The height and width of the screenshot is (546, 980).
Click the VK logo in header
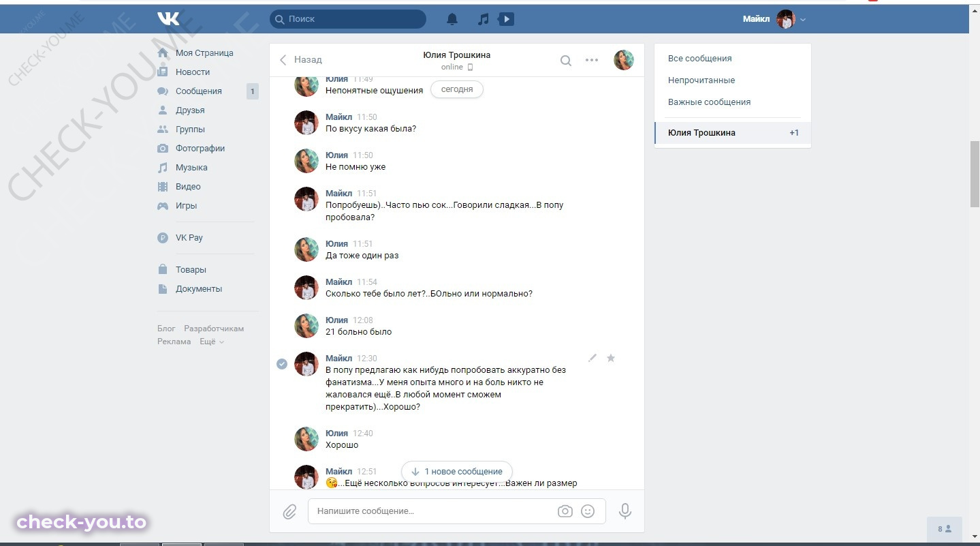(x=168, y=19)
